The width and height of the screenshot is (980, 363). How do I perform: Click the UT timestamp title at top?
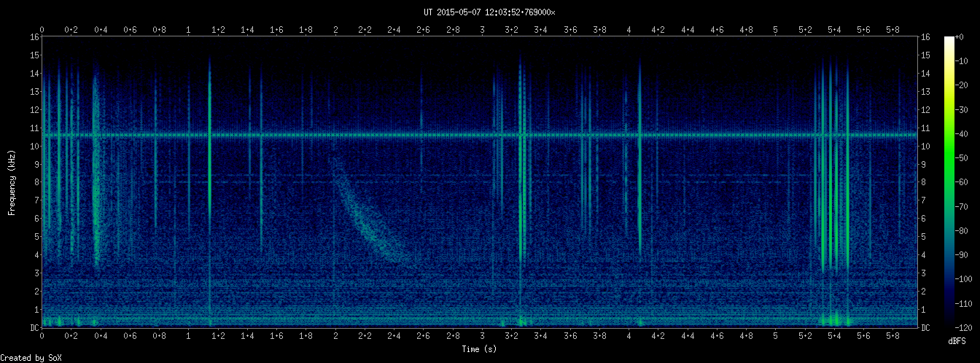489,12
